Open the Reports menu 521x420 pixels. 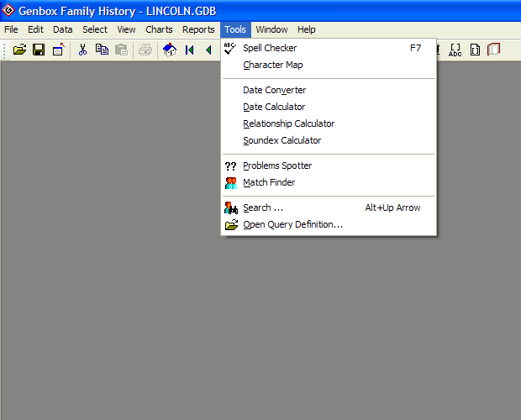point(198,29)
